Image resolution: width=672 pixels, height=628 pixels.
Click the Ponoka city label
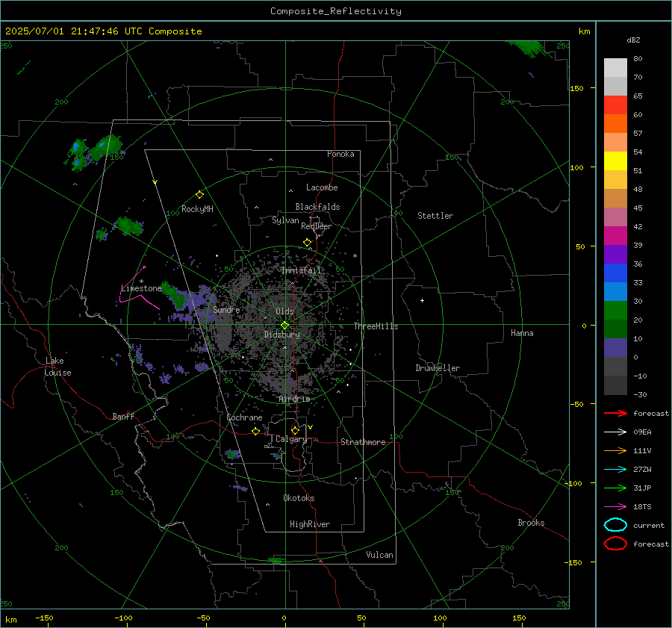(340, 154)
